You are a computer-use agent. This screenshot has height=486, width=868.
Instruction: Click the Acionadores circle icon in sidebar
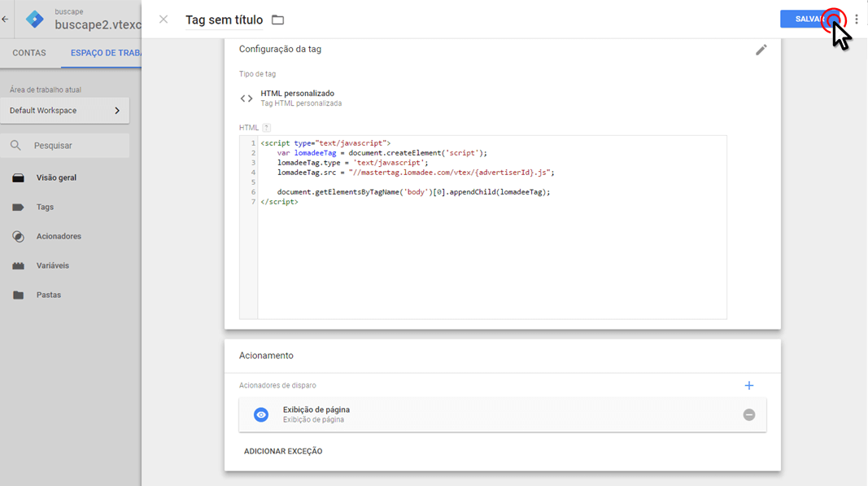18,237
